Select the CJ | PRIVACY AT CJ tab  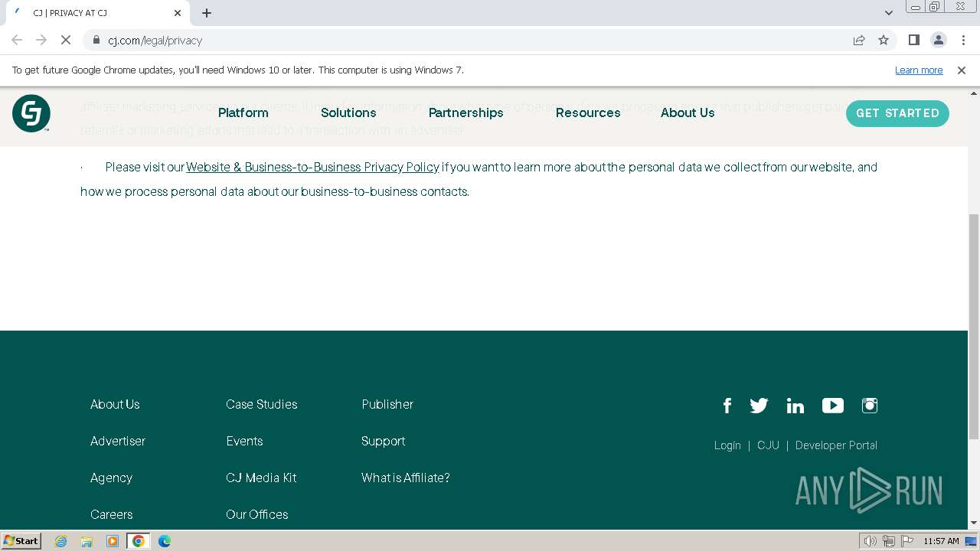(98, 13)
